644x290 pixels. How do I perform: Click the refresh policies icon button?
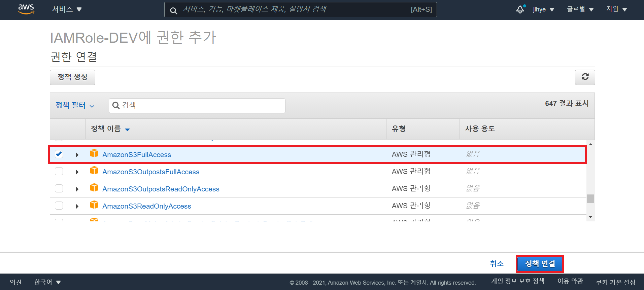click(x=585, y=77)
